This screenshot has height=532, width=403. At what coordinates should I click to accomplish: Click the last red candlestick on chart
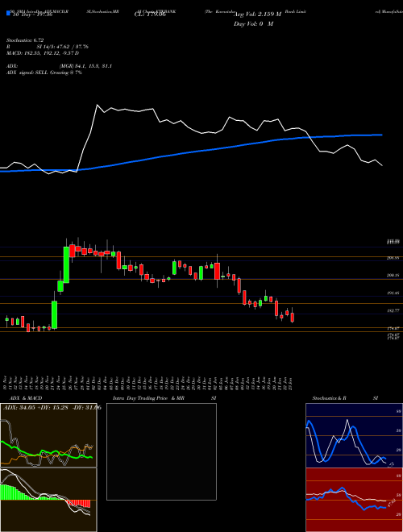(x=292, y=317)
